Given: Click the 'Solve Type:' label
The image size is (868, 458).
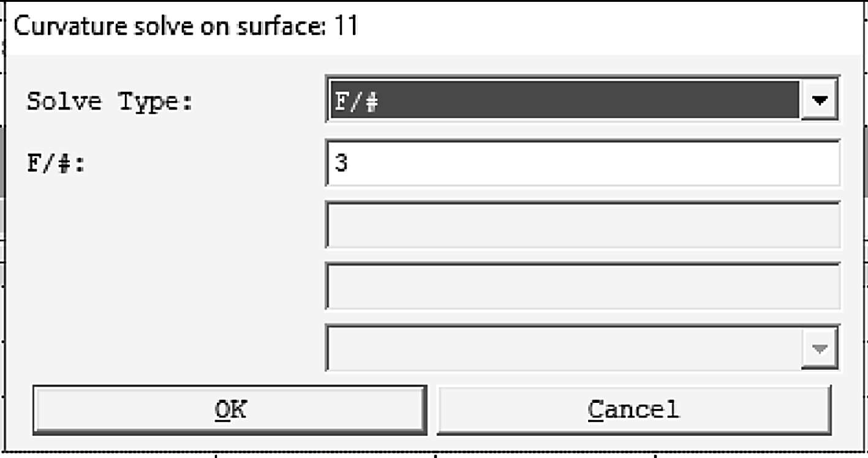Looking at the screenshot, I should pos(110,101).
